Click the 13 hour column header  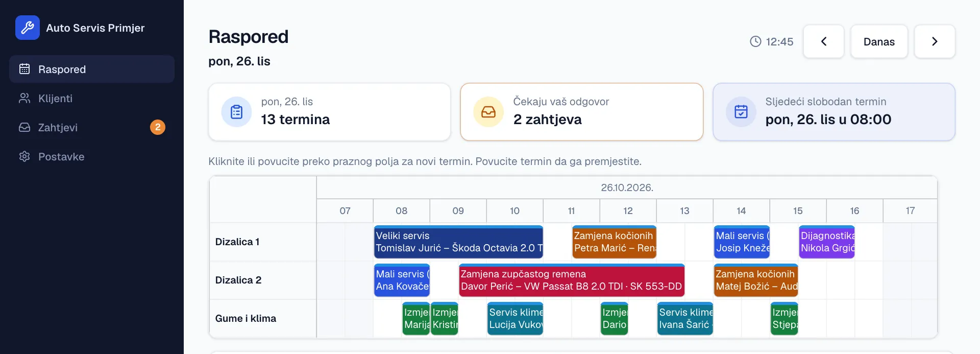tap(685, 210)
